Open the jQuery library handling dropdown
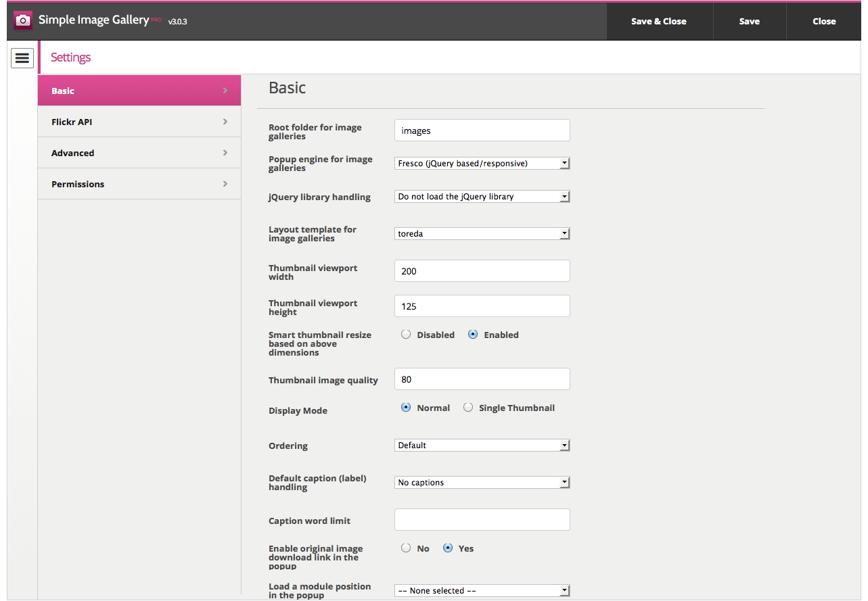The height and width of the screenshot is (601, 868). pos(482,197)
